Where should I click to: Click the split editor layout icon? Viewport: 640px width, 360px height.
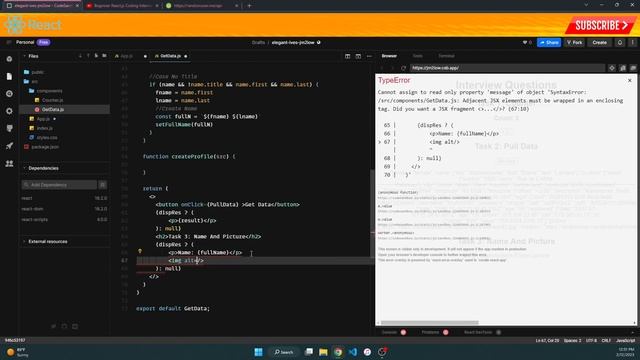347,56
